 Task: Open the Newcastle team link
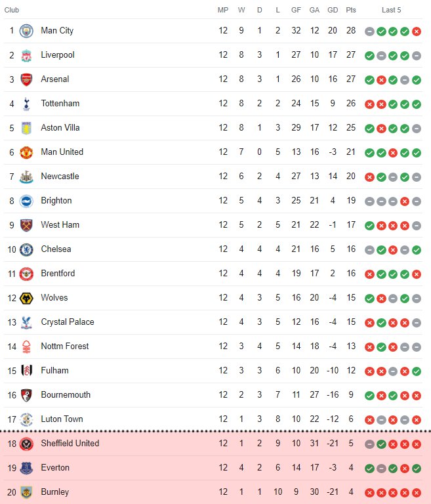(60, 176)
